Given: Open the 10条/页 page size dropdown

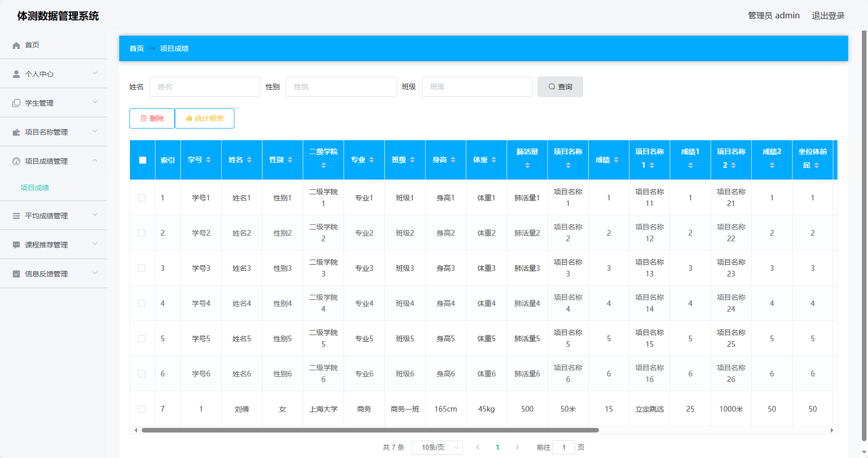Looking at the screenshot, I should click(x=437, y=448).
